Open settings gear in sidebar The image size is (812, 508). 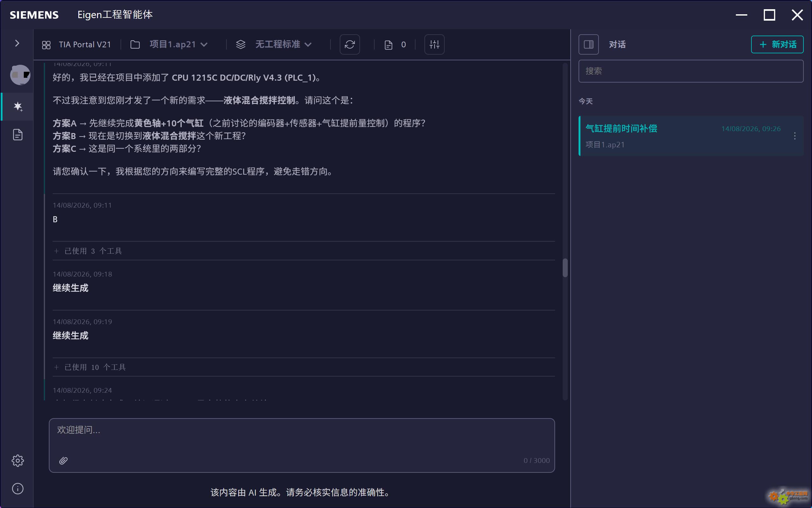pos(18,460)
